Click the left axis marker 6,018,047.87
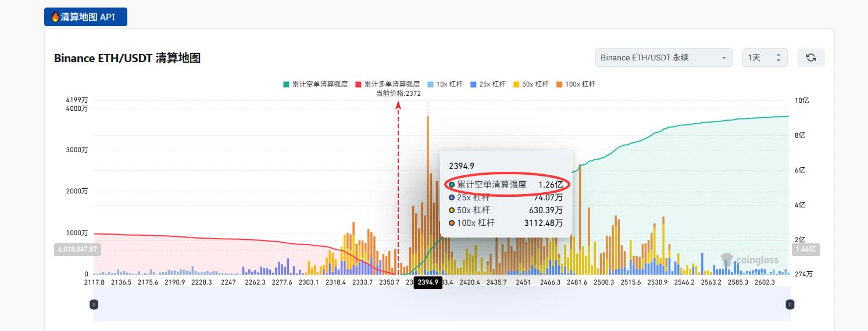 tap(77, 250)
